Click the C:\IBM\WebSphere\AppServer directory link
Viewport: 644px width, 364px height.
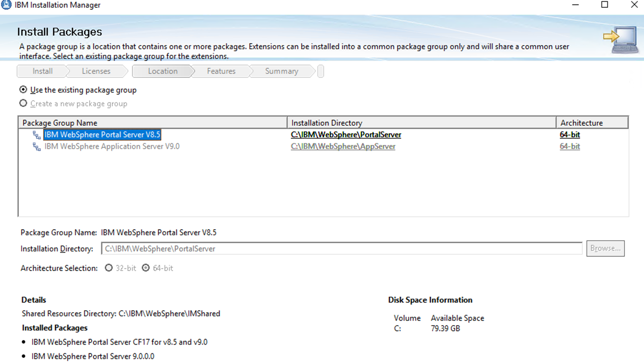point(343,147)
